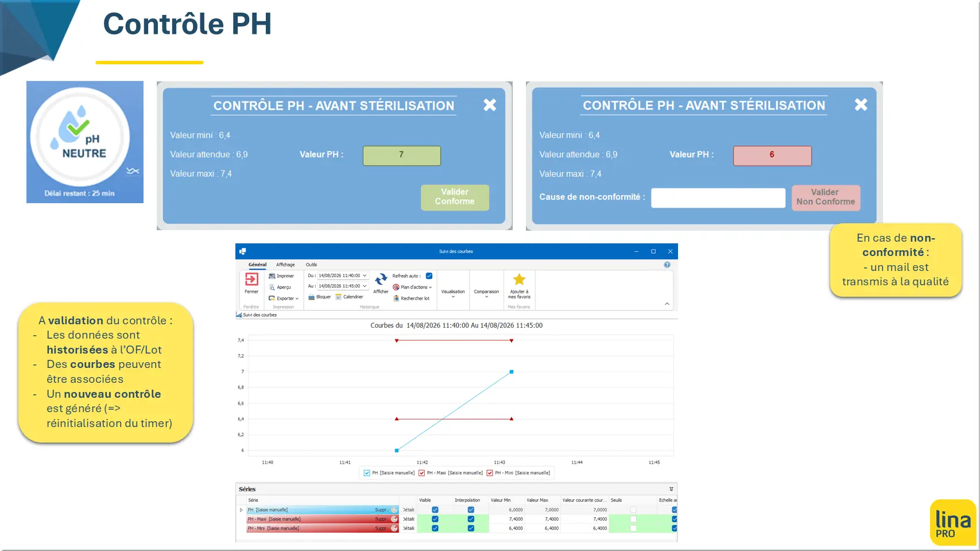Open the Exporter dropdown
Screen dimensions: 980x551
coord(284,298)
